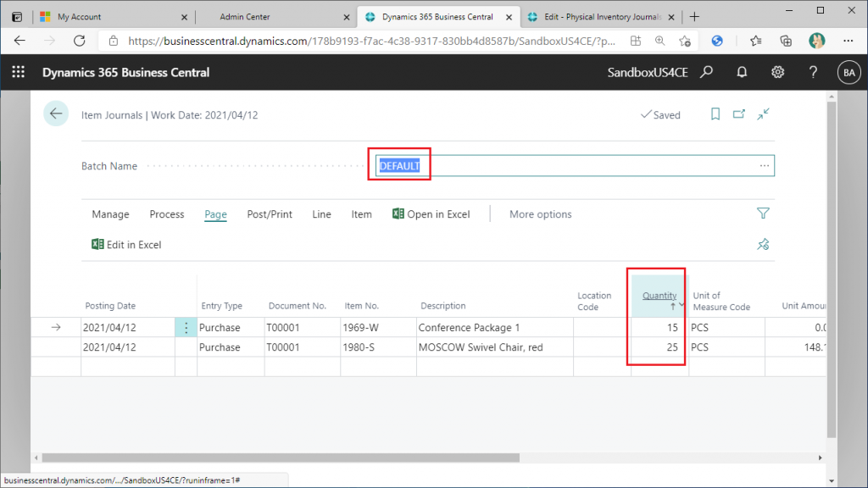Switch to the Admin Center browser tab
This screenshot has height=488, width=868.
[277, 17]
